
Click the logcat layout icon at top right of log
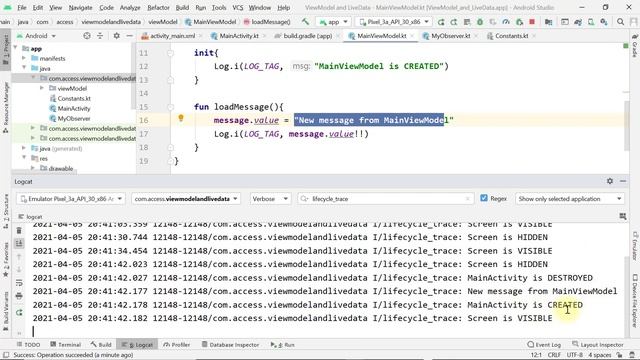622,216
